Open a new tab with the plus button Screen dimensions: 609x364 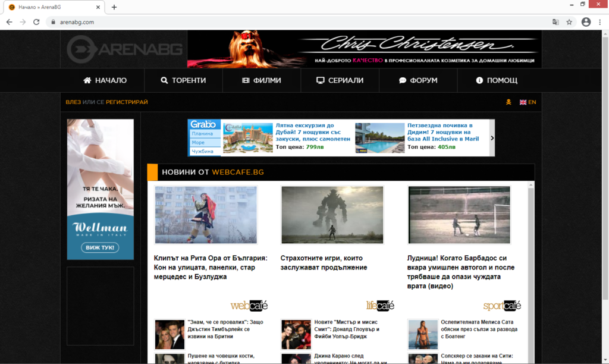point(114,7)
